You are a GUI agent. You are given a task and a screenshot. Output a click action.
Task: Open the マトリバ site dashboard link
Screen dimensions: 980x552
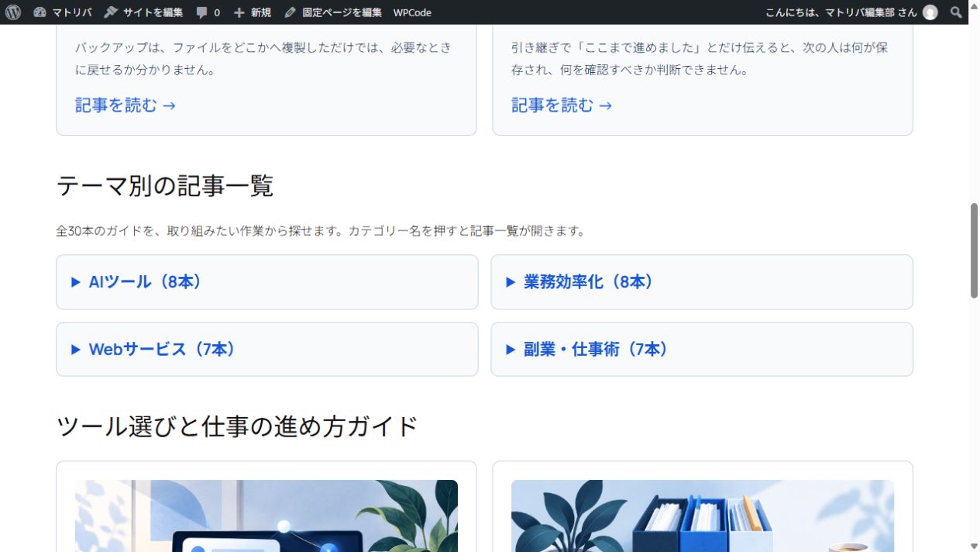point(63,12)
